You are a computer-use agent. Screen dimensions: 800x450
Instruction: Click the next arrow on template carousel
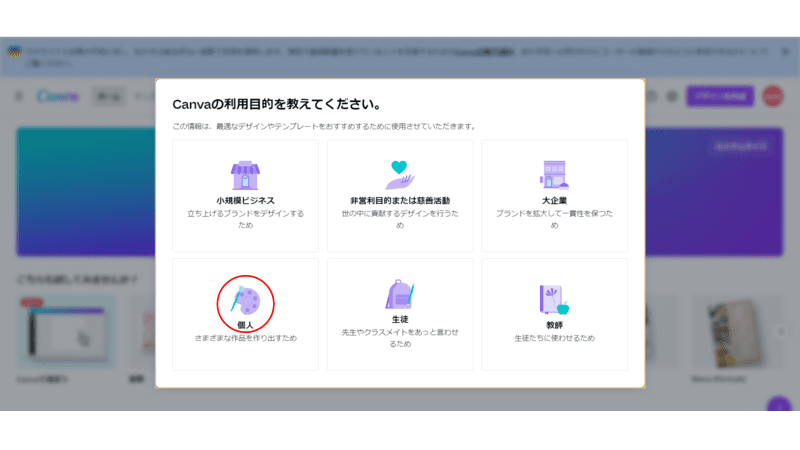pyautogui.click(x=781, y=332)
